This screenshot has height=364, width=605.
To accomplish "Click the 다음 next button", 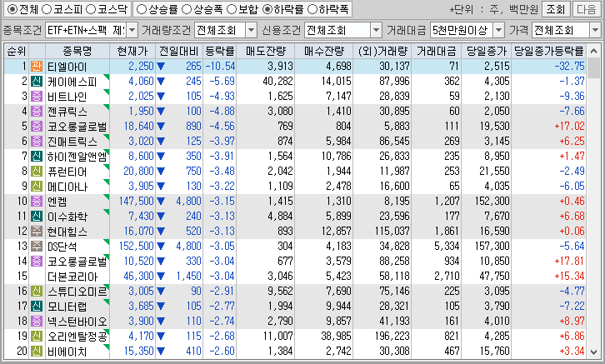I will (587, 9).
